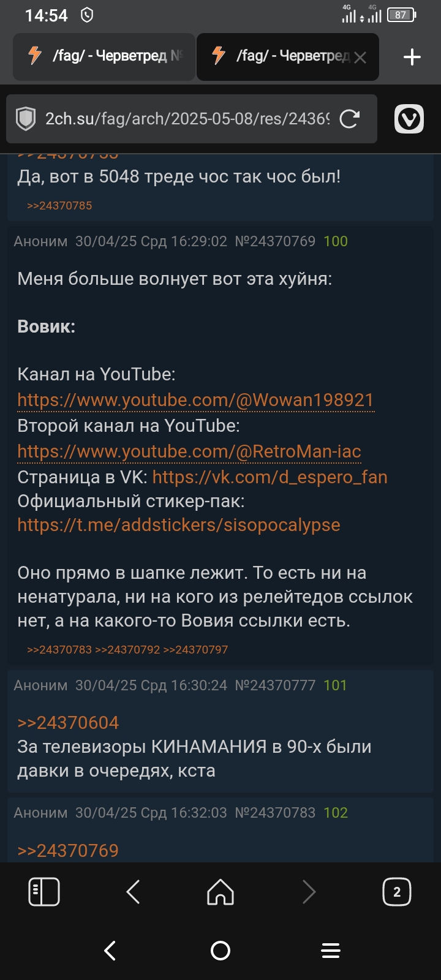The image size is (441, 980).
Task: Toggle the browser side panel icon
Action: point(44,892)
